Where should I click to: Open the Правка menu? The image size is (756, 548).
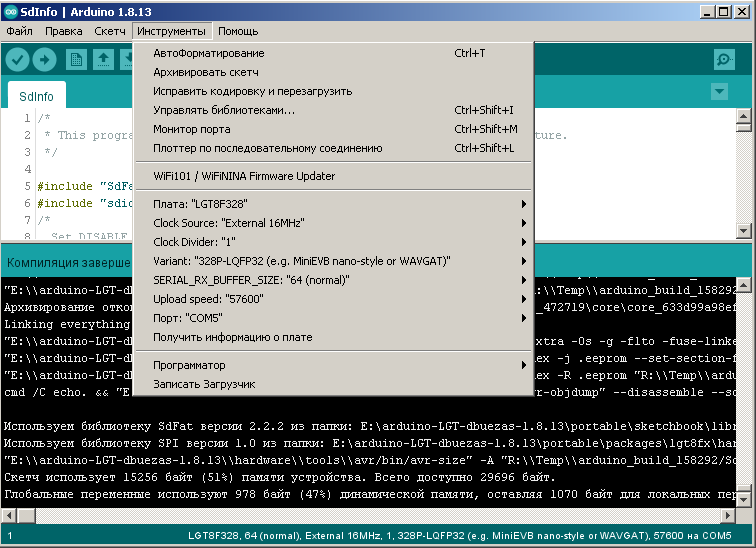point(63,31)
